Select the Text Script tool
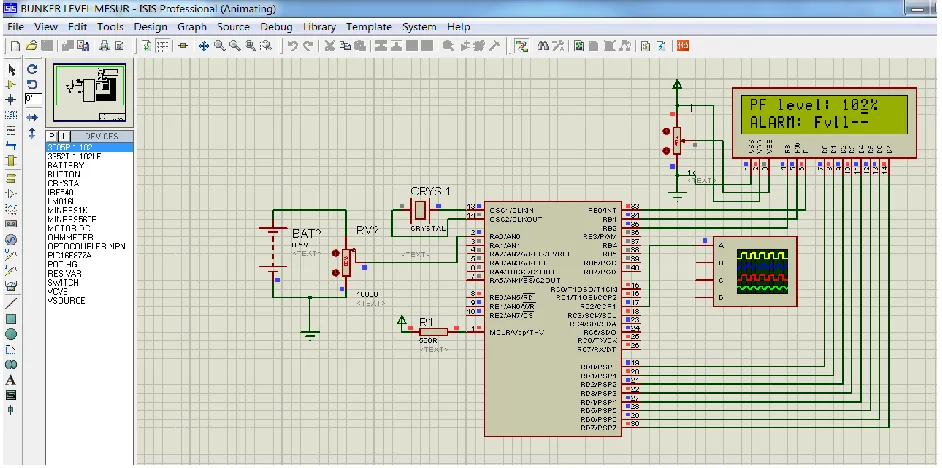Screen dimensions: 942x468 tap(11, 130)
